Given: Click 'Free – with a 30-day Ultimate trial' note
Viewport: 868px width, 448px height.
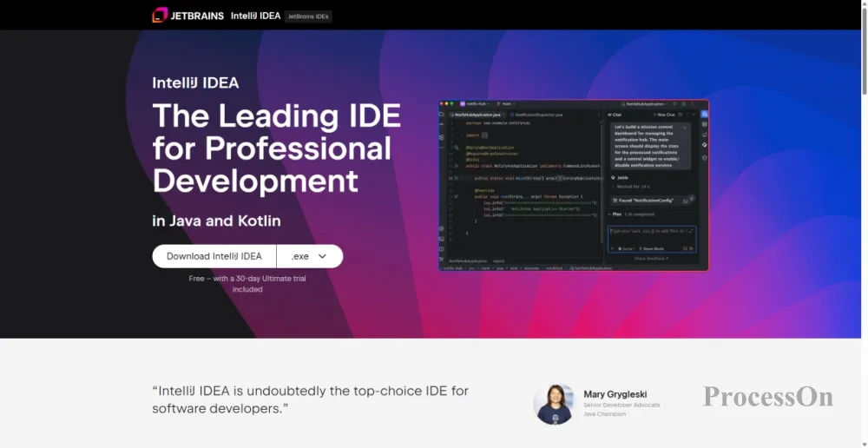Looking at the screenshot, I should click(x=247, y=284).
